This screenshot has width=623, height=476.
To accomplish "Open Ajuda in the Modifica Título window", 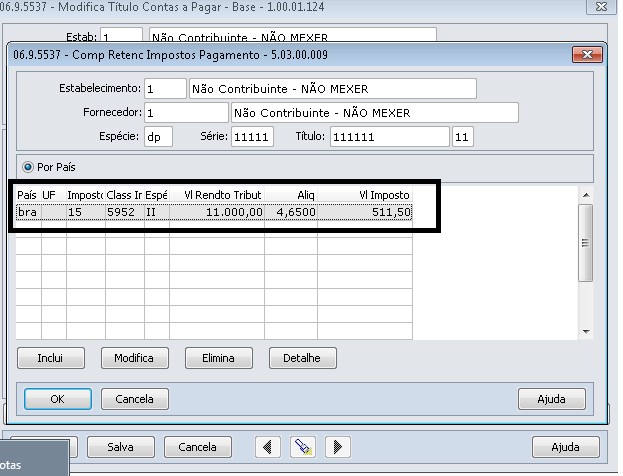I will pyautogui.click(x=566, y=447).
